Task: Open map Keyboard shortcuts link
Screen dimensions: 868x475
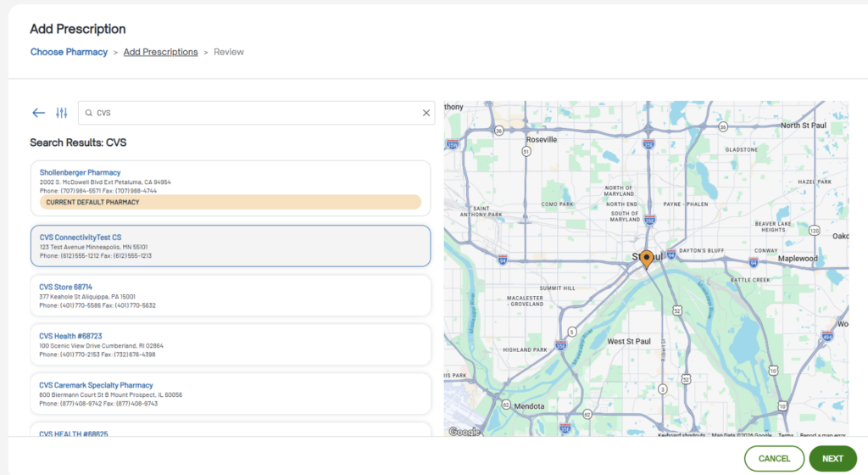Action: point(682,435)
